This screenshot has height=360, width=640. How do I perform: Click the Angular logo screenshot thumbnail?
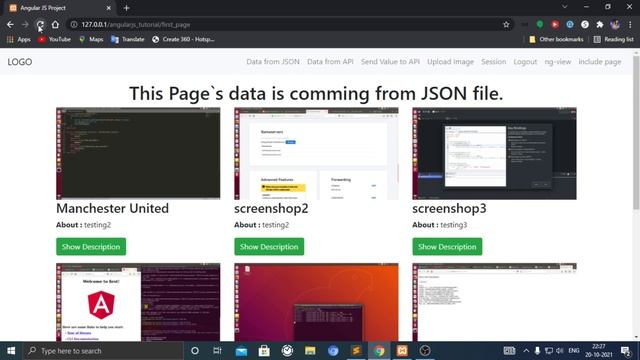tap(138, 302)
